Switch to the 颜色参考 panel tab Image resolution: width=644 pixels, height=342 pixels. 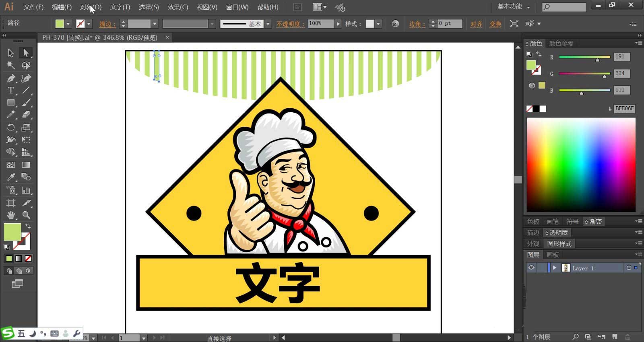[x=561, y=43]
